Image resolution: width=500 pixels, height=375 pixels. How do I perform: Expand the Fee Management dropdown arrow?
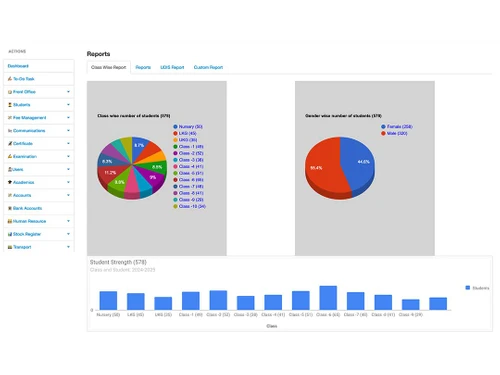click(x=68, y=118)
